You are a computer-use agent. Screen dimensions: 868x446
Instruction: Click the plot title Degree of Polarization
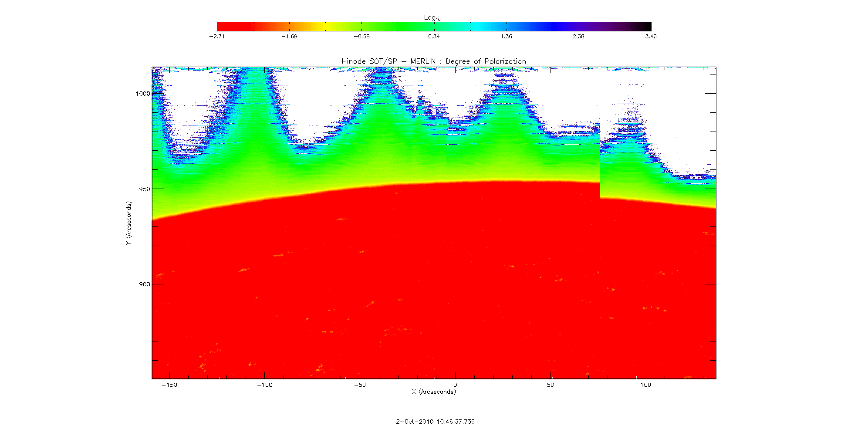[434, 61]
